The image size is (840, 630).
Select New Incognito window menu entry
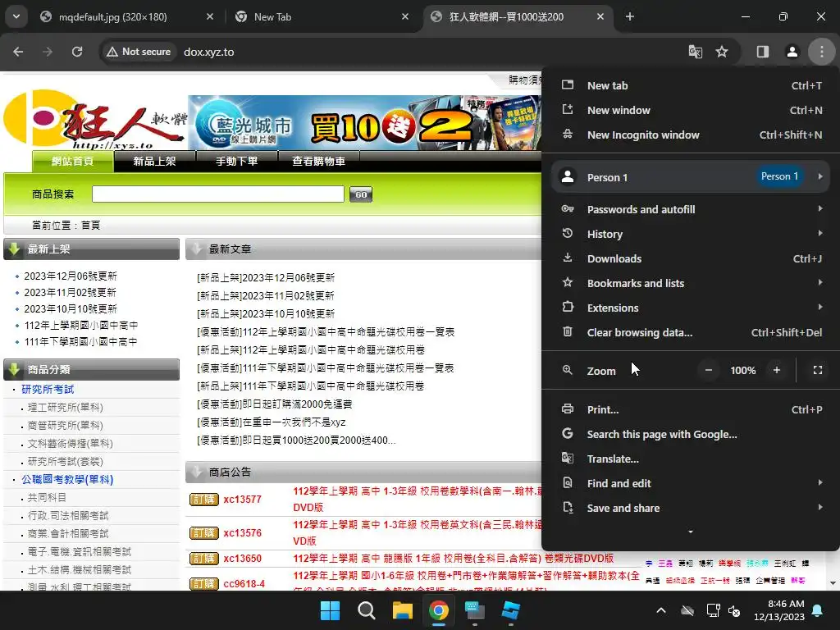click(x=691, y=135)
